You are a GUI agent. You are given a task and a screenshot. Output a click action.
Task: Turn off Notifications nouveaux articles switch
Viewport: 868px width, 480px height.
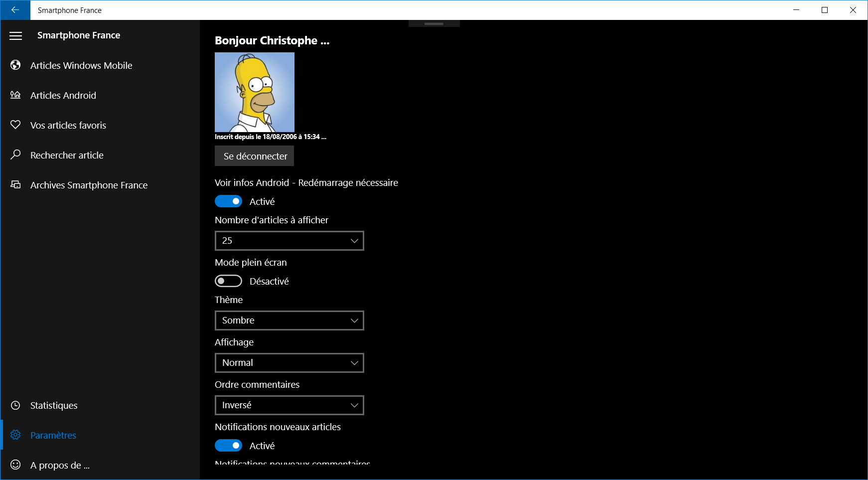click(x=228, y=446)
